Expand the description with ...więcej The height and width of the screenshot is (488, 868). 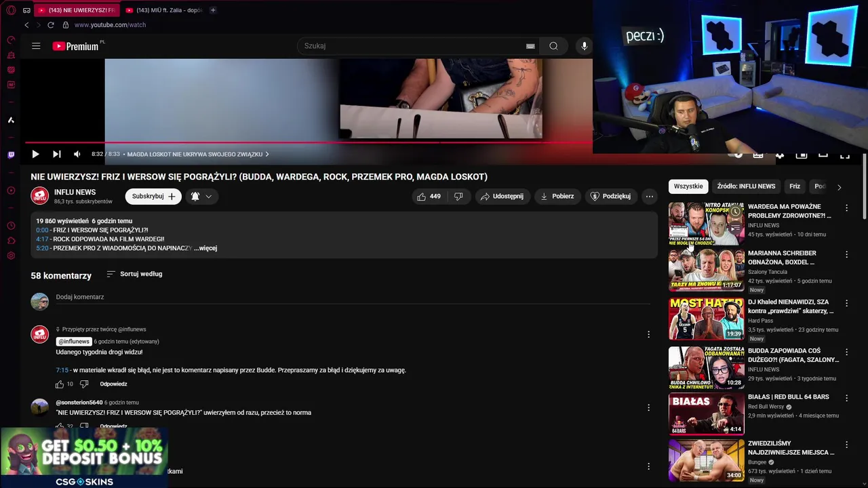click(x=205, y=248)
